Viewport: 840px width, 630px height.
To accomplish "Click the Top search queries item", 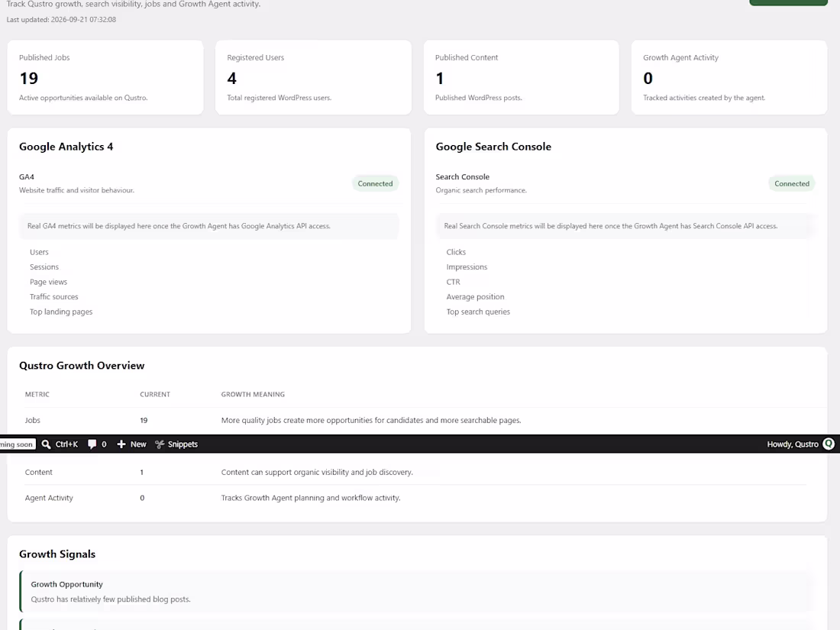I will 478,312.
